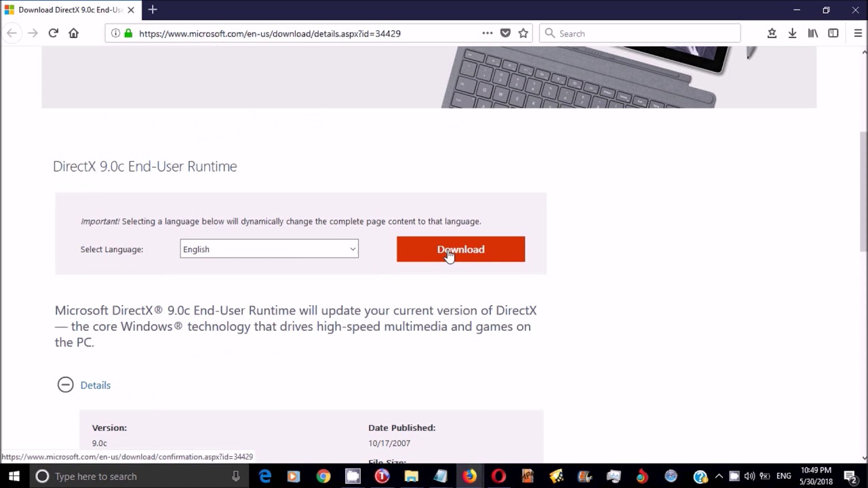868x488 pixels.
Task: Open the Select Language dropdown
Action: tap(269, 249)
